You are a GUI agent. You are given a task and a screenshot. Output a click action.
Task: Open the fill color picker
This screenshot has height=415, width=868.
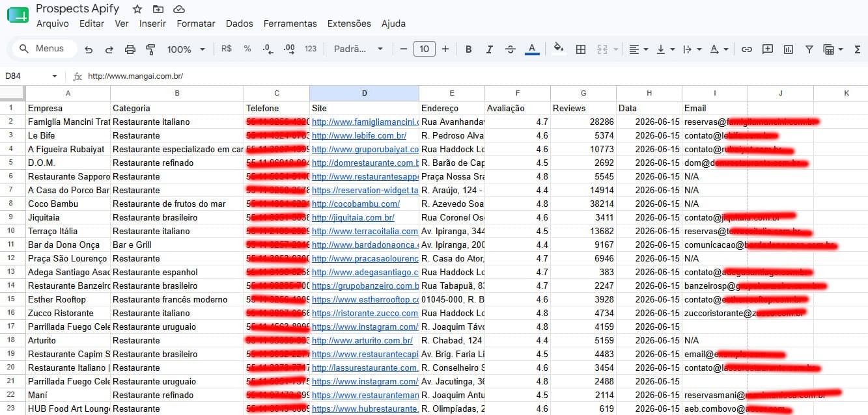point(558,49)
